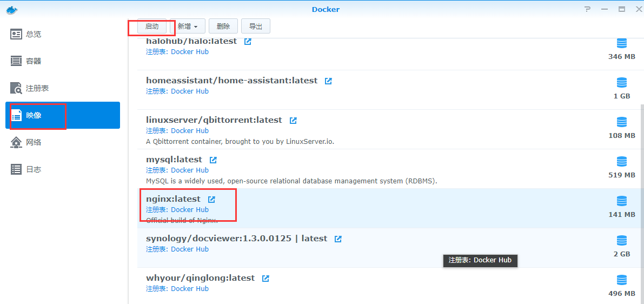Select the 映像 tab

62,115
